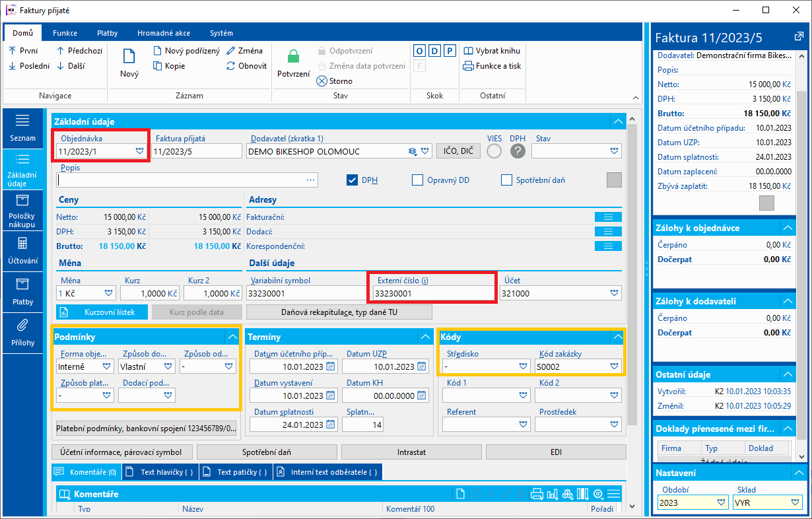Cancel the document with Storno
Viewport: 812px width, 519px height.
point(335,81)
